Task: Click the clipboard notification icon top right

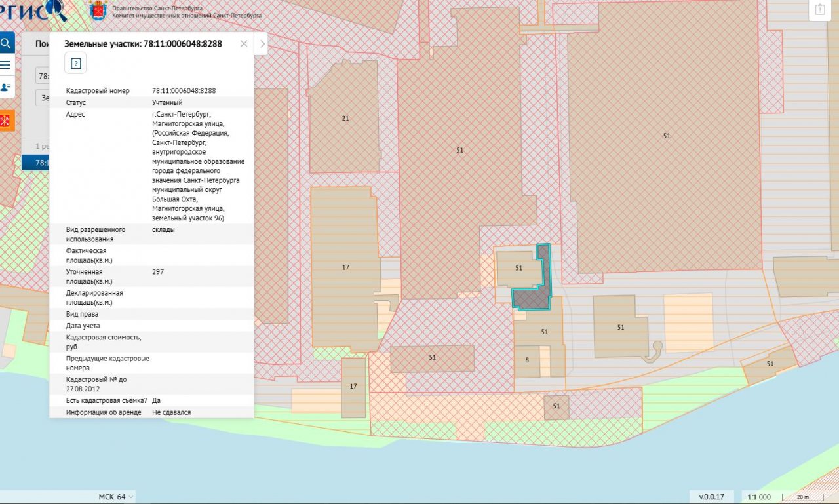Action: 820,10
